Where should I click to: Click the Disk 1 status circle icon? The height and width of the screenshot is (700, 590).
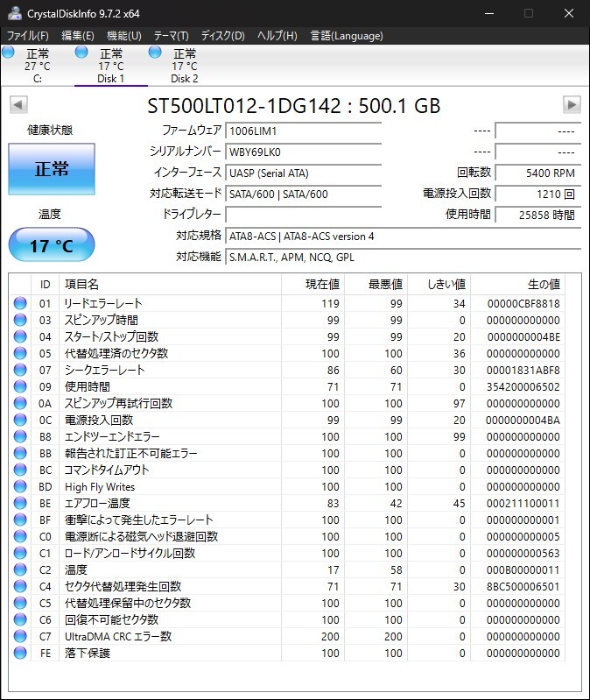coord(81,53)
